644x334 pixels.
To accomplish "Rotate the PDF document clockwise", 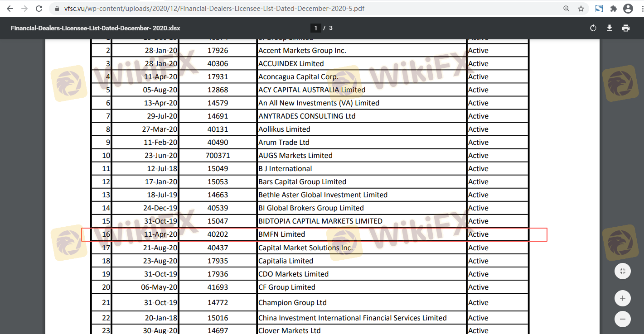I will click(x=593, y=28).
